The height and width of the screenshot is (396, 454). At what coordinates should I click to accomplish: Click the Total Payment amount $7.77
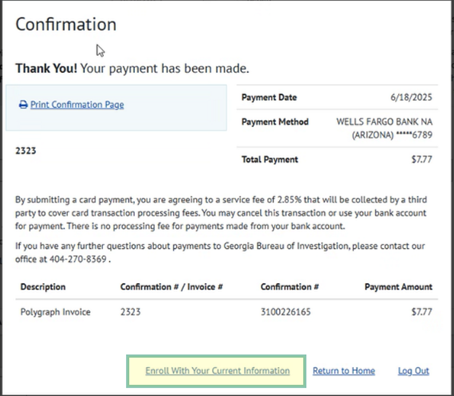click(x=422, y=159)
